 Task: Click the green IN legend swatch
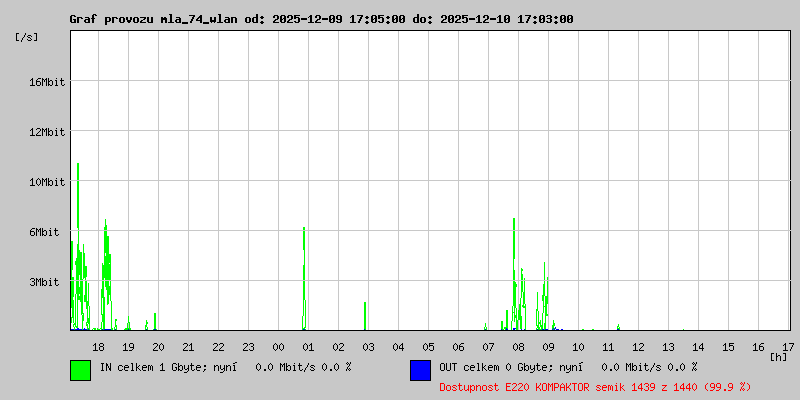pos(81,370)
